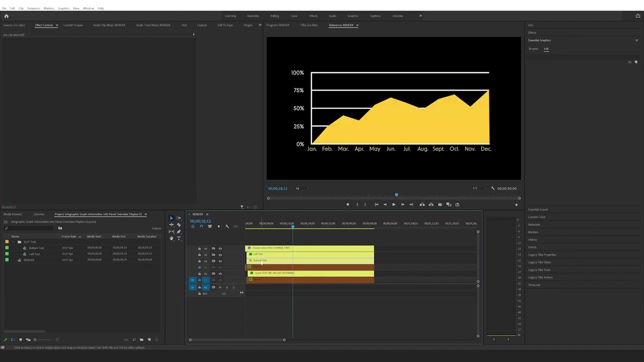Toggle visibility eye for track V2

(x=220, y=274)
